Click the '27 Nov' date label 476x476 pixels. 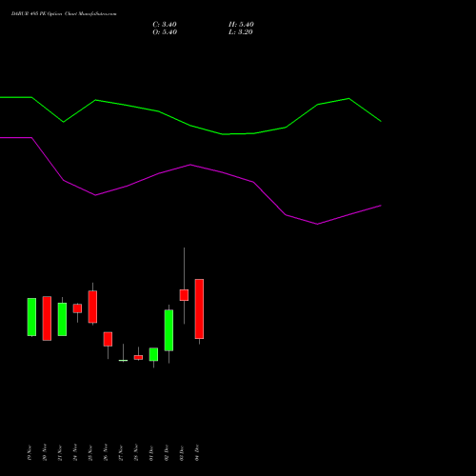tap(121, 453)
